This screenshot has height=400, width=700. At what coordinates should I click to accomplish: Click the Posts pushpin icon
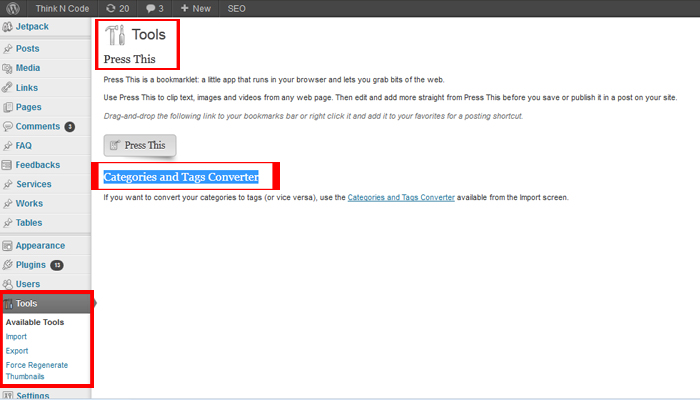coord(7,49)
